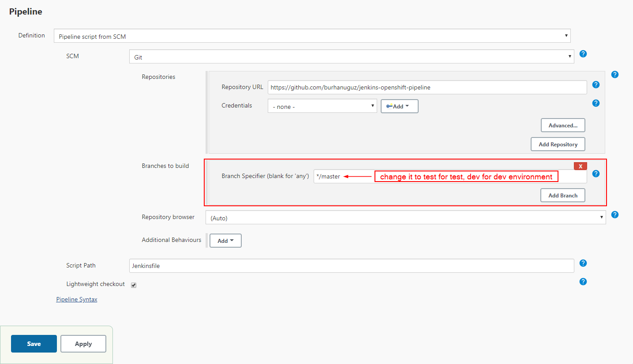Open help for Repository URL field
633x364 pixels.
[596, 85]
